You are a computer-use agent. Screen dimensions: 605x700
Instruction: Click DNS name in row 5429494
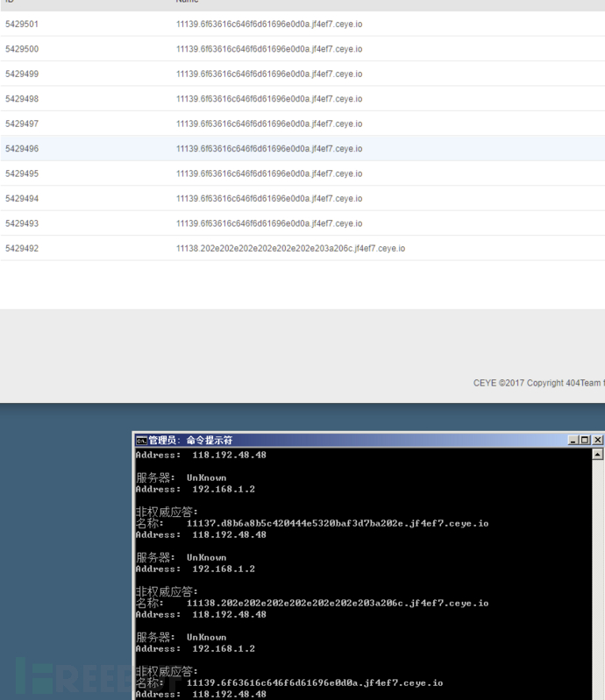click(x=269, y=199)
